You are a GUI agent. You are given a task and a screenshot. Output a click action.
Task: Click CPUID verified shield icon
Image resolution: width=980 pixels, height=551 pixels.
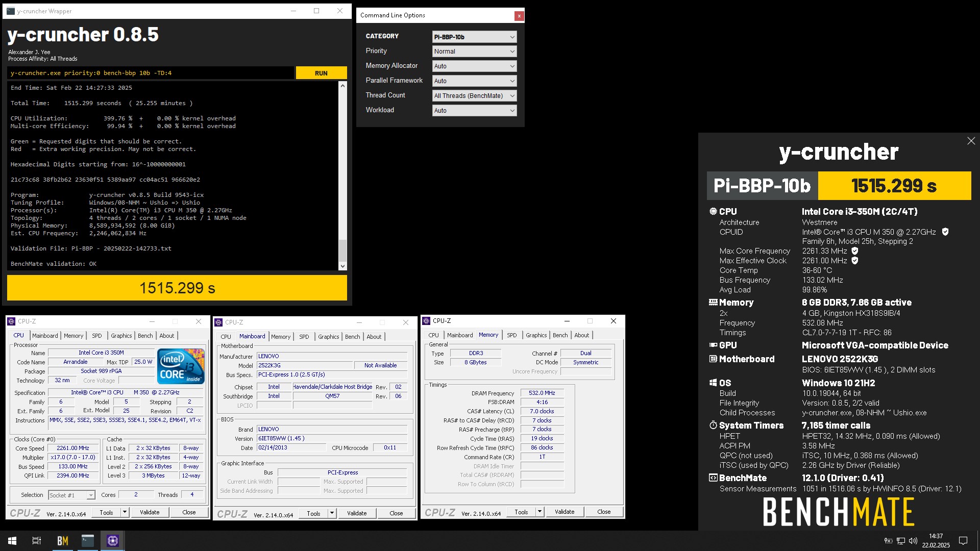[x=945, y=232]
